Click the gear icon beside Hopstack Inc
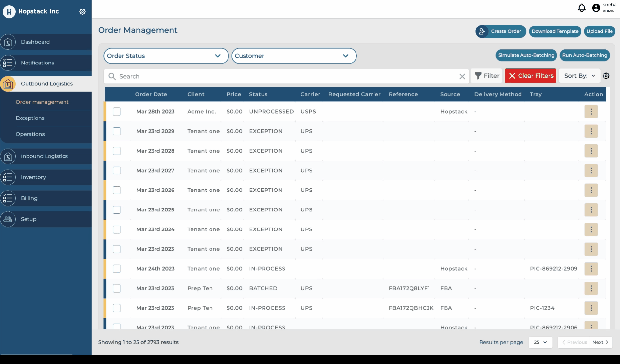This screenshot has width=620, height=364. 82,12
